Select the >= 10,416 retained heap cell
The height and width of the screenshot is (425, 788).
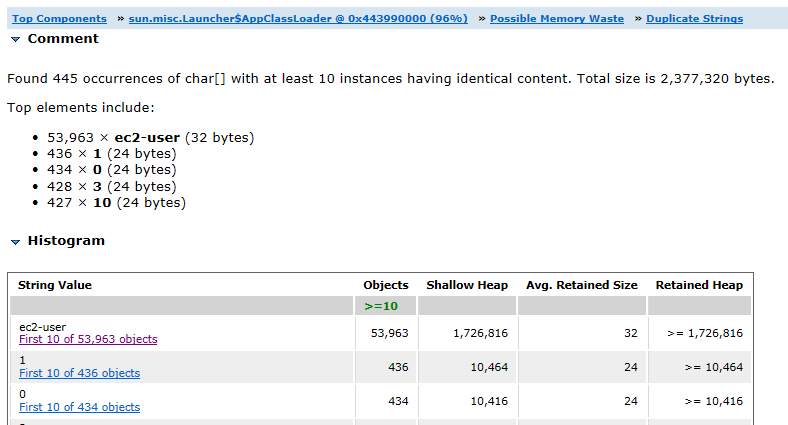(x=700, y=401)
